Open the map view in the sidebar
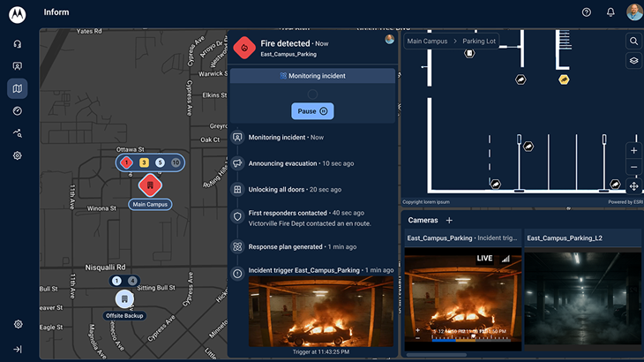644x362 pixels. [18, 88]
